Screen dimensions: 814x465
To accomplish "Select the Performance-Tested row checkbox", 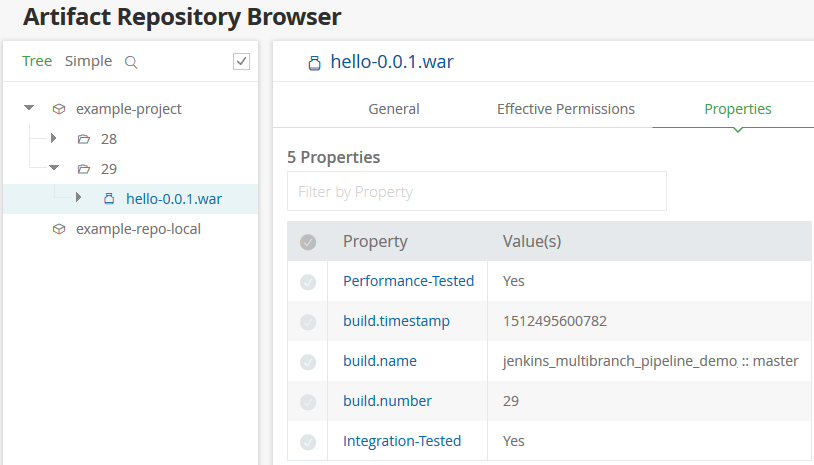I will pos(308,282).
